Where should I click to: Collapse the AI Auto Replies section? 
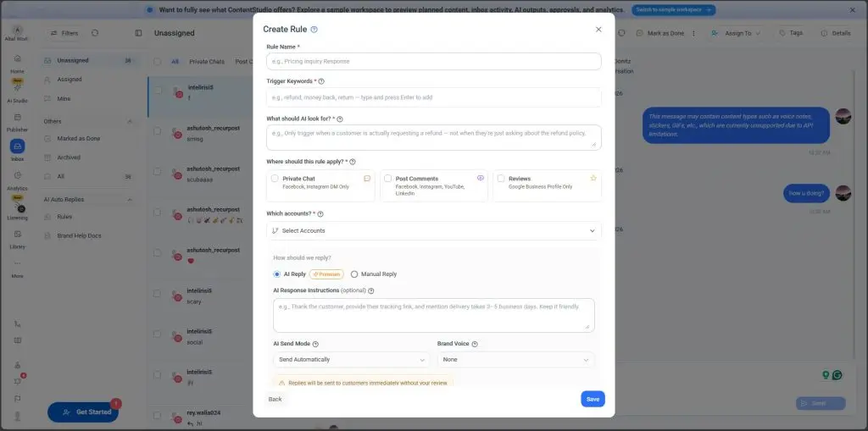130,200
